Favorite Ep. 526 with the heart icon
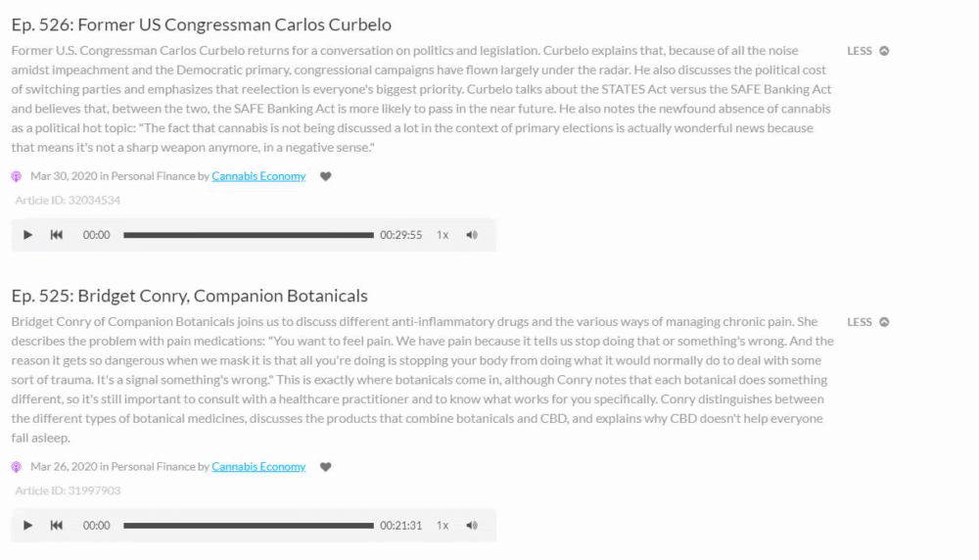This screenshot has width=979, height=560. 325,176
